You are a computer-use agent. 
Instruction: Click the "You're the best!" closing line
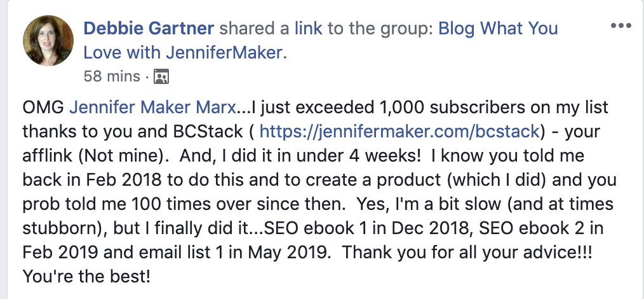tap(86, 276)
